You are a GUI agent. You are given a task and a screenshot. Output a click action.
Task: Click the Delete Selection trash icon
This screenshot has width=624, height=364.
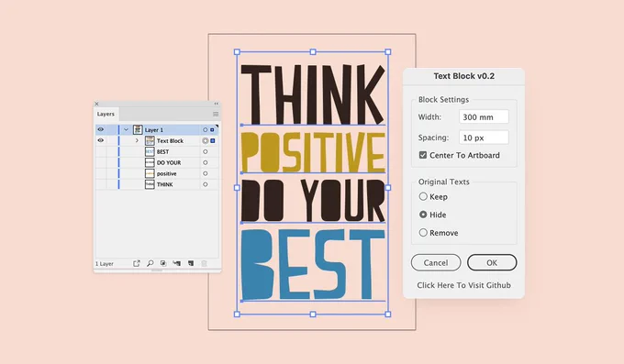204,263
